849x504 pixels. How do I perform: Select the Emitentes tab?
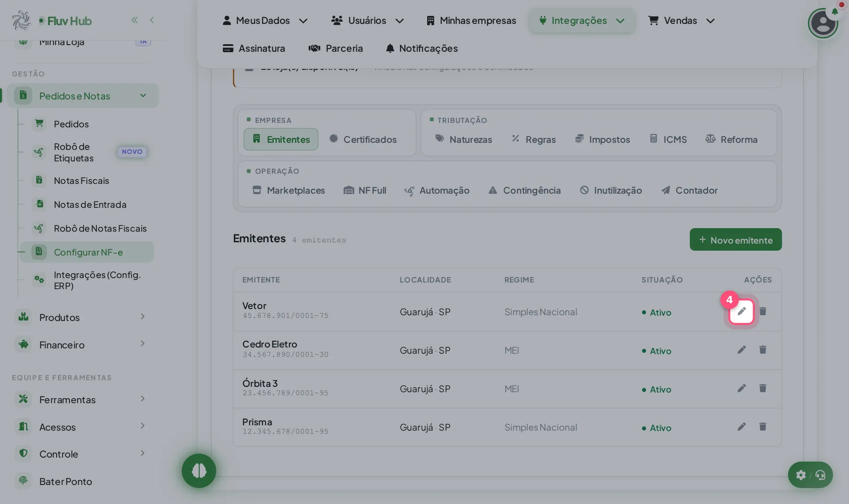[x=281, y=139]
